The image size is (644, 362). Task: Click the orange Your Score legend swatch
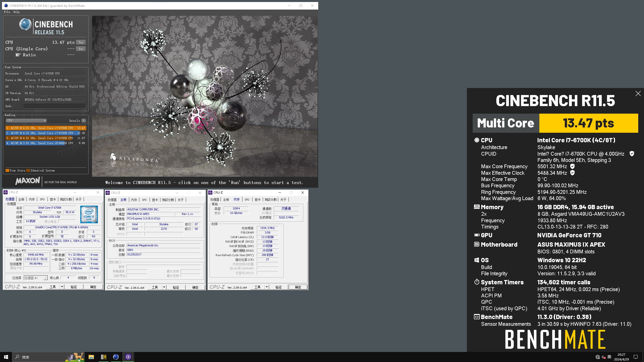[x=7, y=170]
